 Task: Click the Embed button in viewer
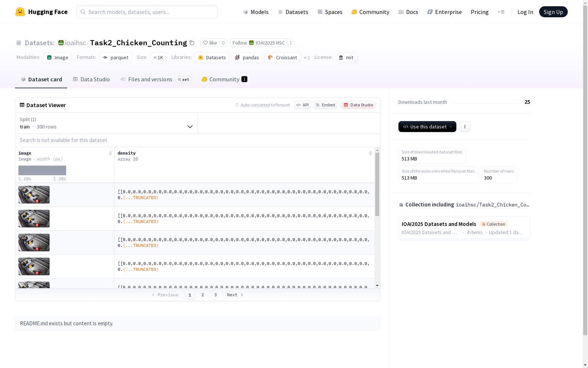(325, 105)
